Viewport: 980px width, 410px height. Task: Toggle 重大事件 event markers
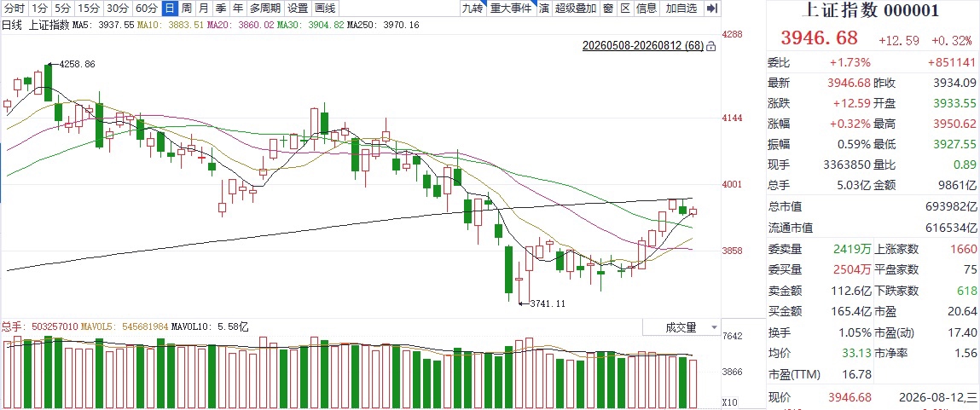coord(511,9)
